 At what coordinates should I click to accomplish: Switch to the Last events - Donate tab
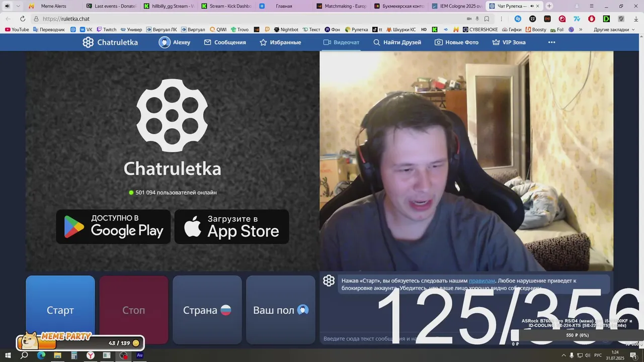point(111,6)
